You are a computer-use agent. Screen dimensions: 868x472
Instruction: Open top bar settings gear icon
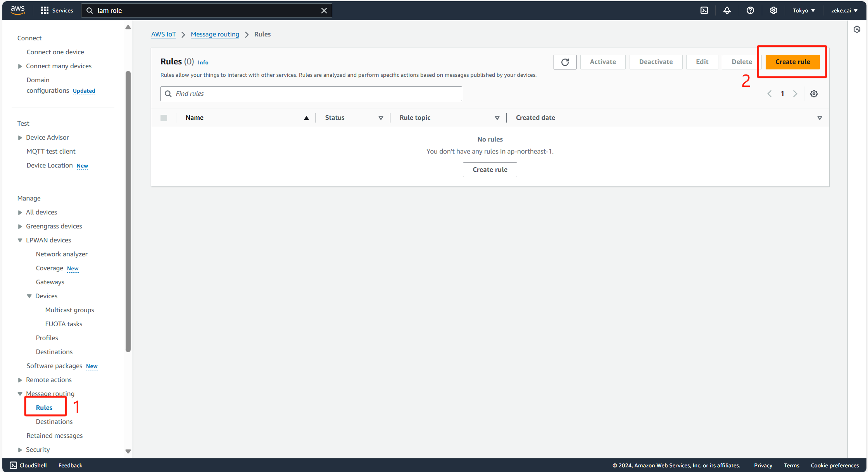(x=773, y=10)
